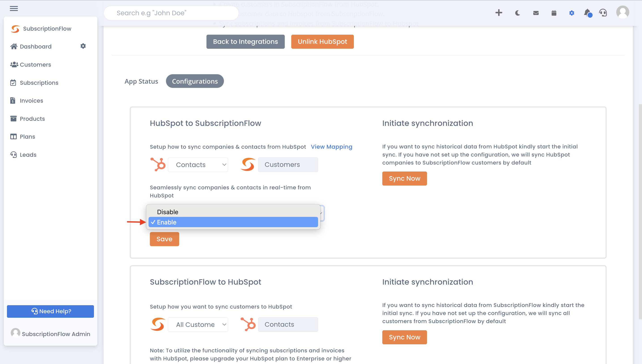Select the Configurations tab
Image resolution: width=642 pixels, height=364 pixels.
tap(195, 81)
